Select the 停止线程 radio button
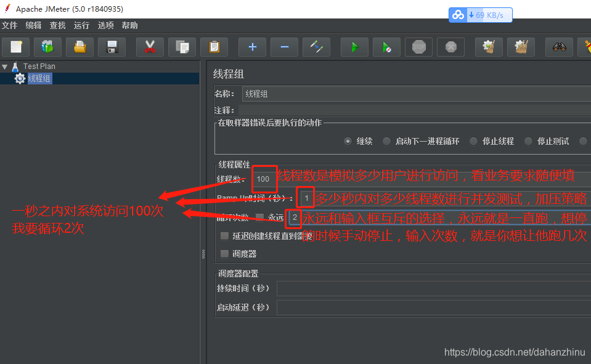Screen dimensions: 591x364 coord(473,141)
